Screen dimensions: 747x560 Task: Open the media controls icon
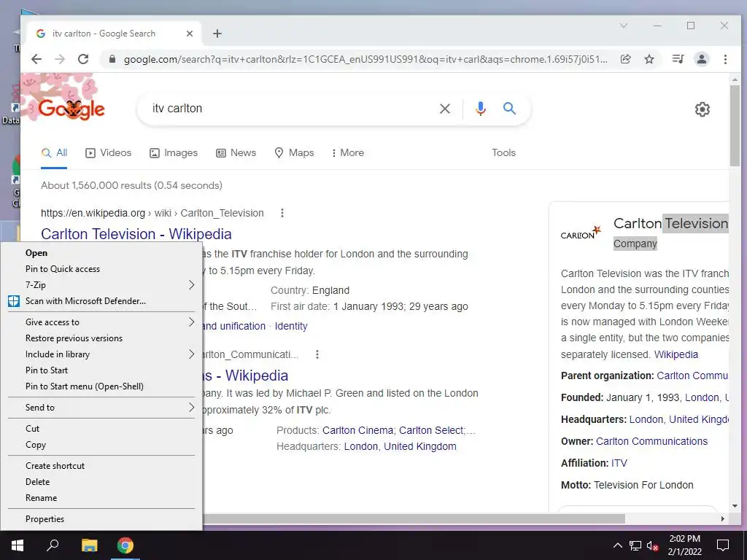tap(678, 59)
